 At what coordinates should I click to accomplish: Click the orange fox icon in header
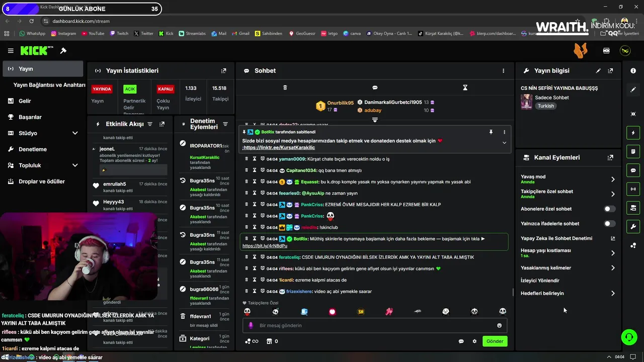581,50
